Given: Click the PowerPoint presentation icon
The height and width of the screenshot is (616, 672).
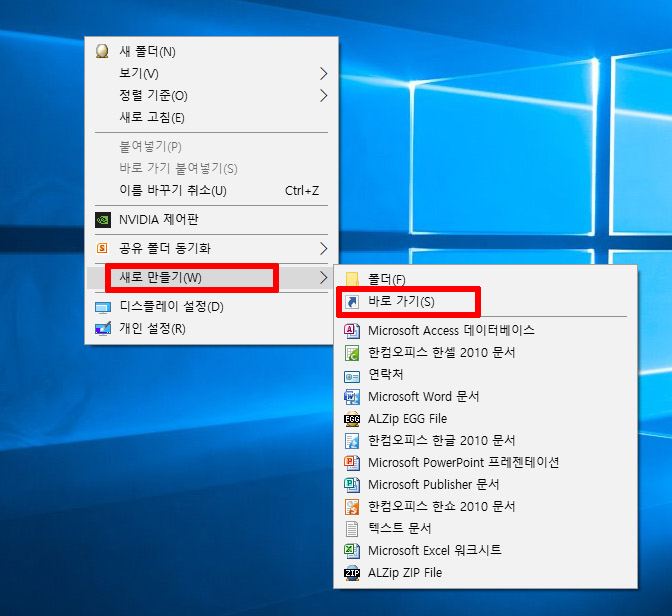Looking at the screenshot, I should pos(352,463).
